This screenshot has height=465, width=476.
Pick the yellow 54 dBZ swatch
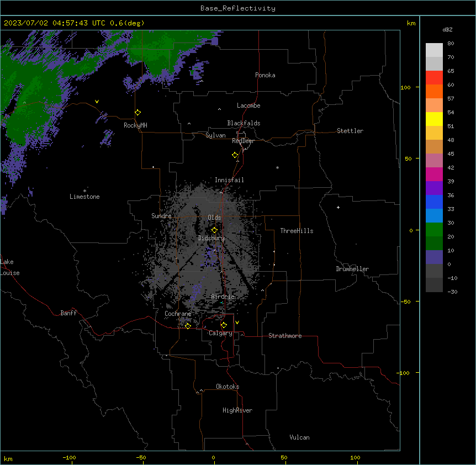pos(434,119)
